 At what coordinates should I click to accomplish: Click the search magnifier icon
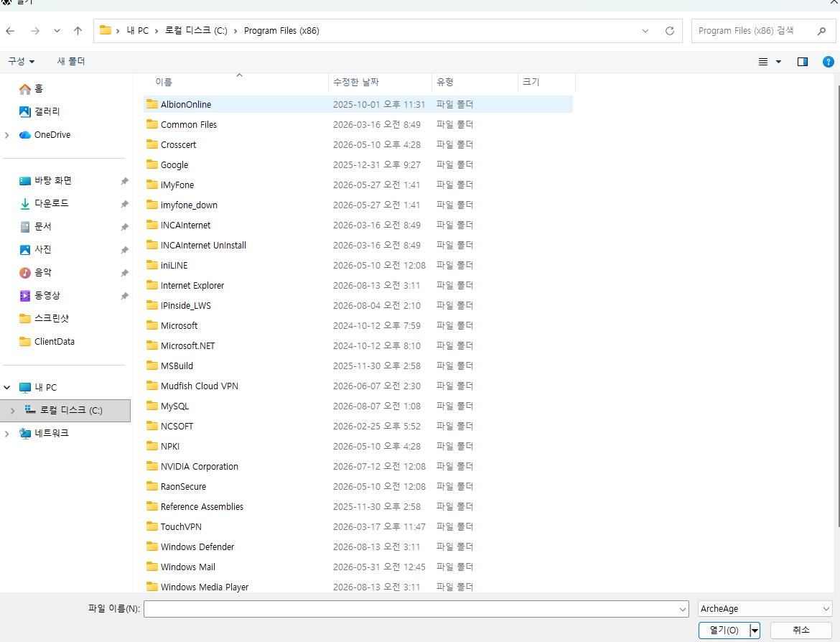(x=822, y=31)
